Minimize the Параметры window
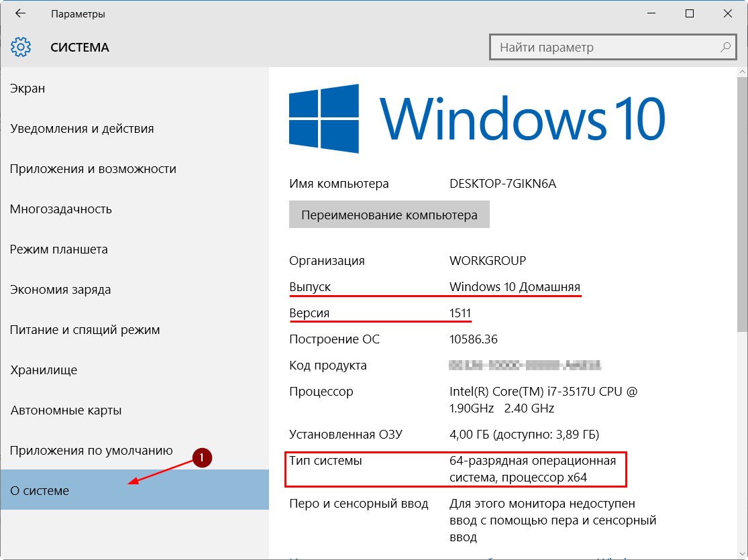 click(651, 13)
